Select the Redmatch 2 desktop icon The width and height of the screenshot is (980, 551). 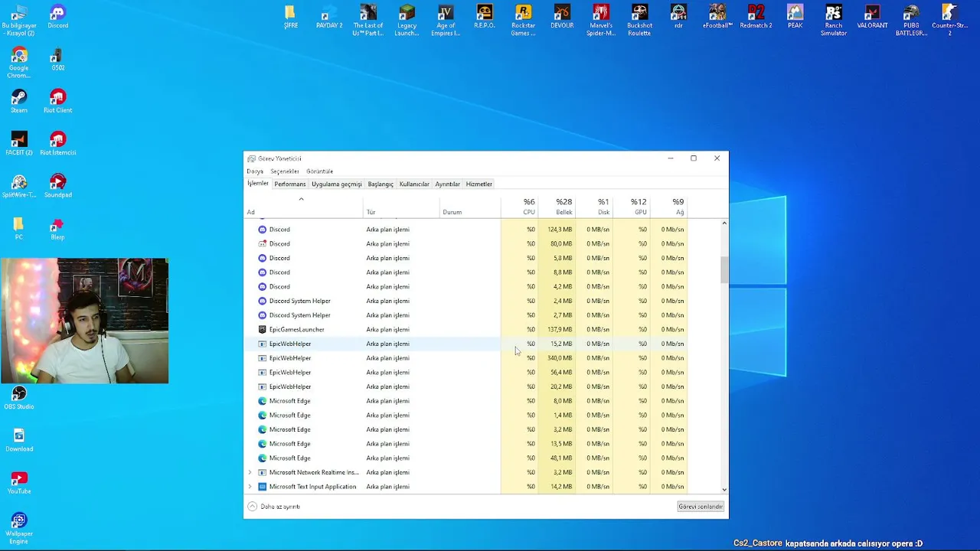tap(756, 17)
